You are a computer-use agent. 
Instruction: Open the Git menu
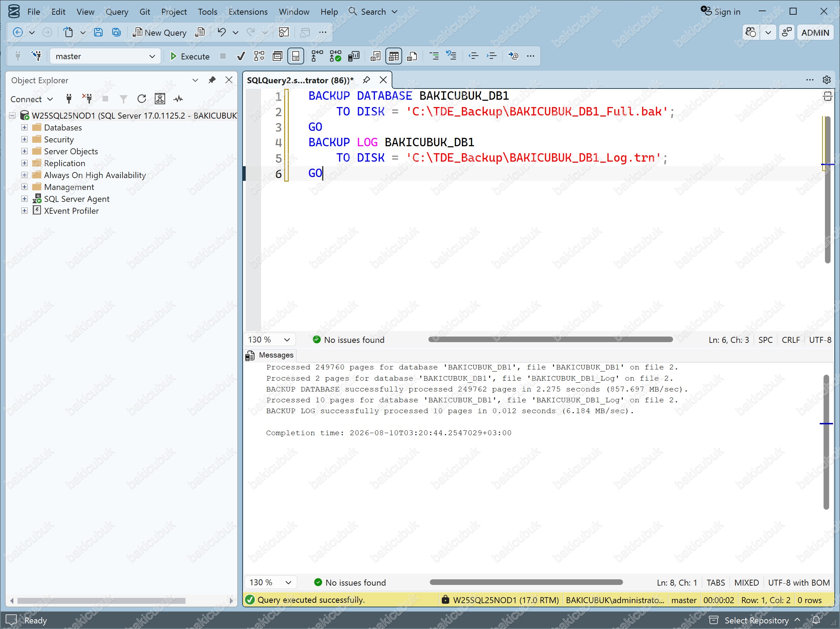[x=145, y=12]
